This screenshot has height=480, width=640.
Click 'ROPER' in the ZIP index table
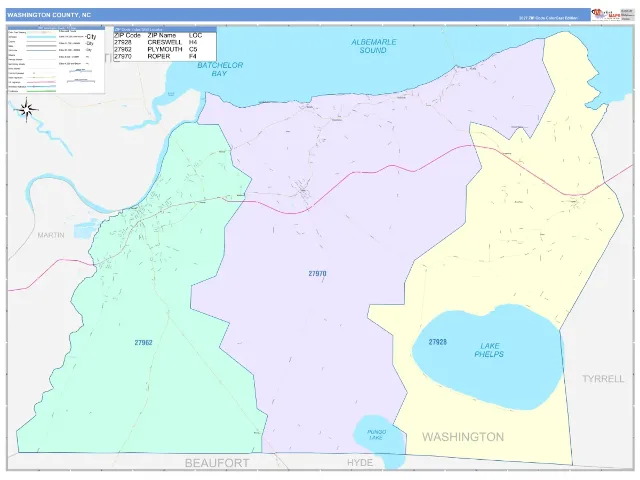tap(159, 56)
